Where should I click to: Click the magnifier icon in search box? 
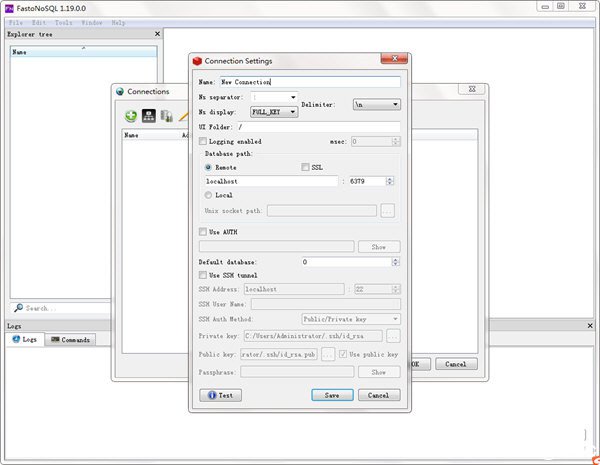18,308
